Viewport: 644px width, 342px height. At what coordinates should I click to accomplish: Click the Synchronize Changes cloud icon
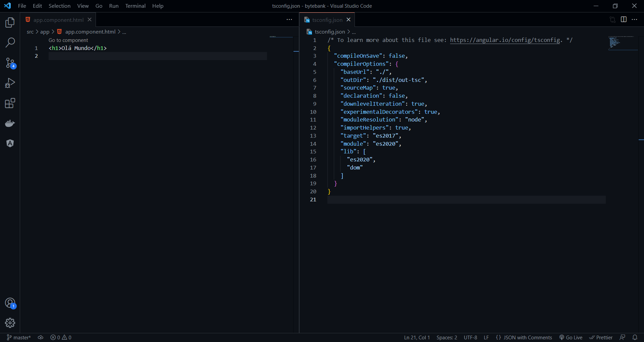pos(41,337)
